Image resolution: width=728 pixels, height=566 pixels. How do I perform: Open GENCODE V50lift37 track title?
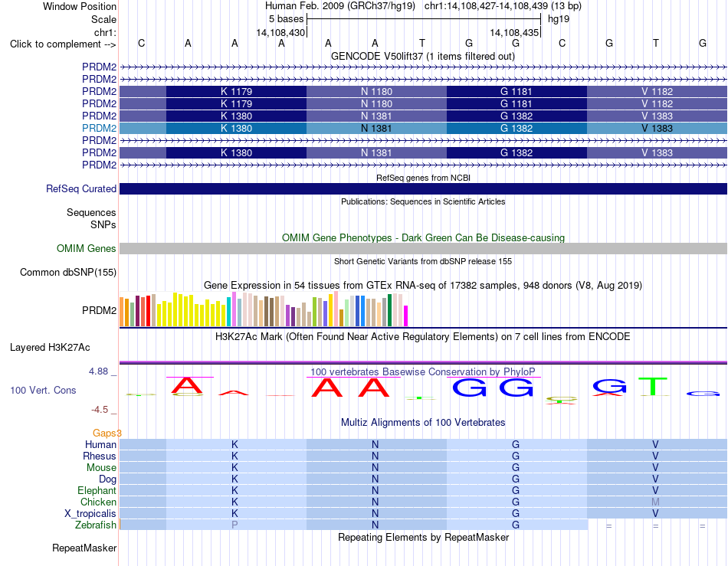[422, 56]
